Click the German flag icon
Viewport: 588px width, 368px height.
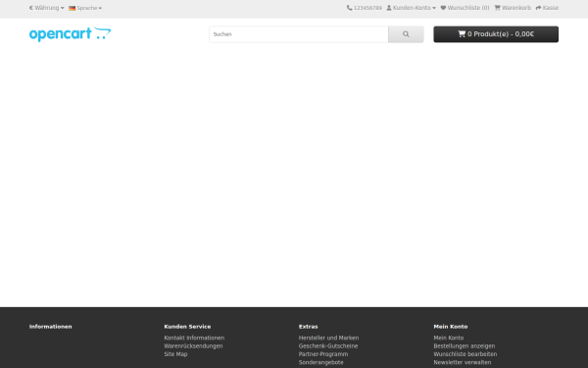click(72, 8)
